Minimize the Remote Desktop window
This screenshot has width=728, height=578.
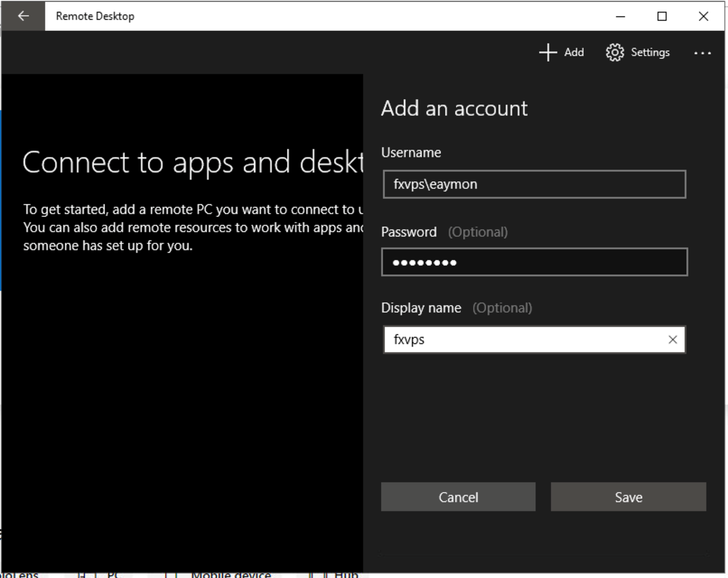click(621, 16)
